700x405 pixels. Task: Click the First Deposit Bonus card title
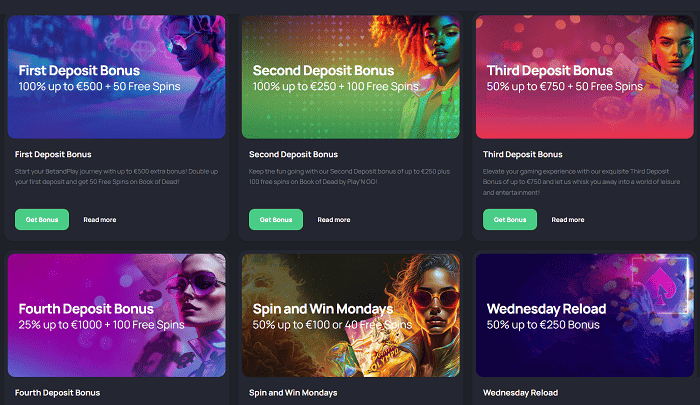coord(53,154)
